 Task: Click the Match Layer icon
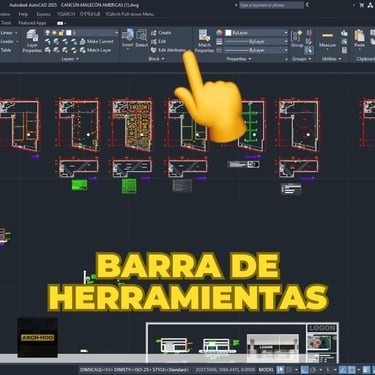point(83,50)
